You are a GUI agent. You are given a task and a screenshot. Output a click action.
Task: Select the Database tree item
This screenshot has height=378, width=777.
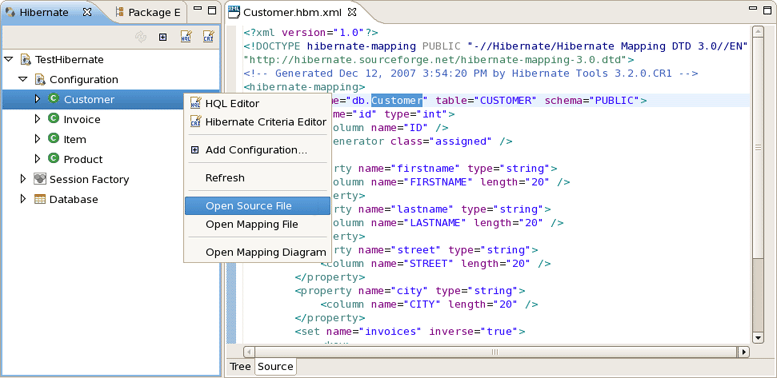click(74, 200)
